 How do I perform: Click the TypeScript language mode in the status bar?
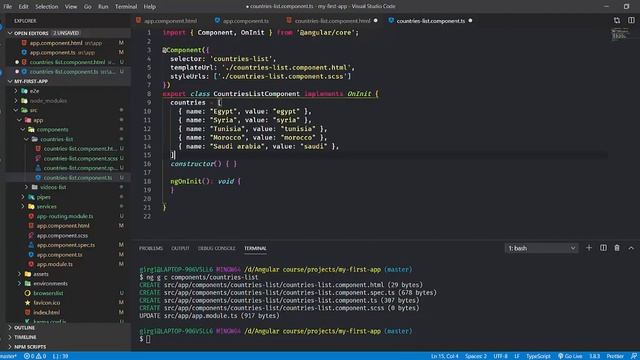point(538,356)
